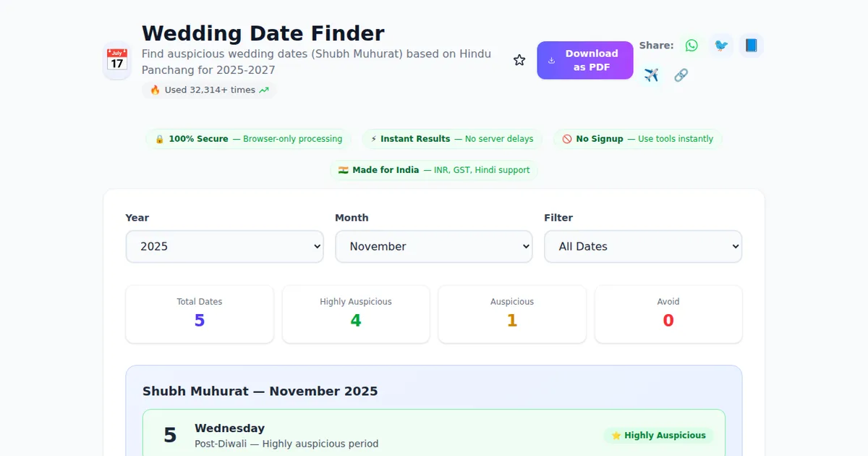Toggle the favorite star icon
This screenshot has width=868, height=456.
[x=519, y=60]
